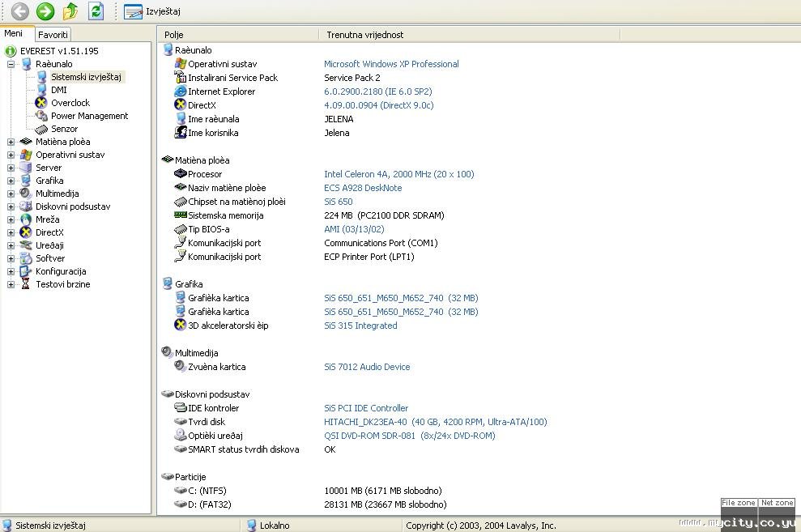801x532 pixels.
Task: Switch to the Meni tab
Action: pyautogui.click(x=14, y=34)
